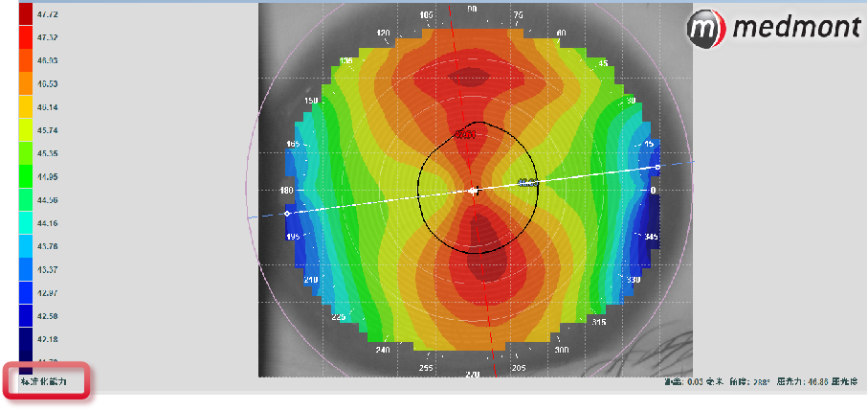Click the 135 degree axis label
Image resolution: width=868 pixels, height=411 pixels.
[347, 60]
